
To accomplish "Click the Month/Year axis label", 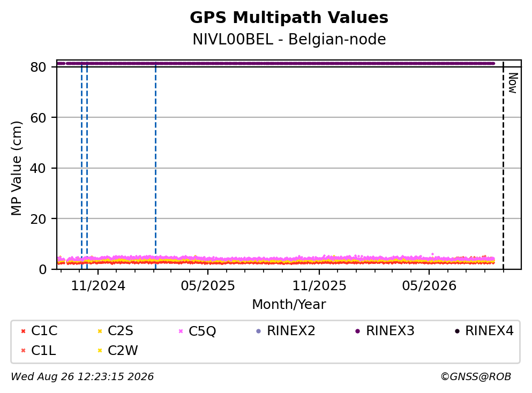I will [289, 305].
